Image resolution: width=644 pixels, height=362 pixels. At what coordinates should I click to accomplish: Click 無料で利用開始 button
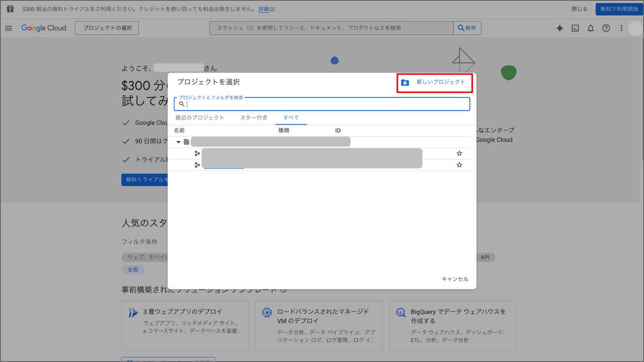click(619, 9)
